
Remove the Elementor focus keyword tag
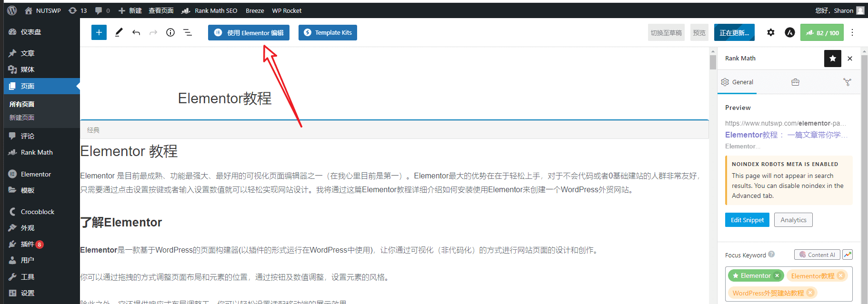pyautogui.click(x=777, y=275)
